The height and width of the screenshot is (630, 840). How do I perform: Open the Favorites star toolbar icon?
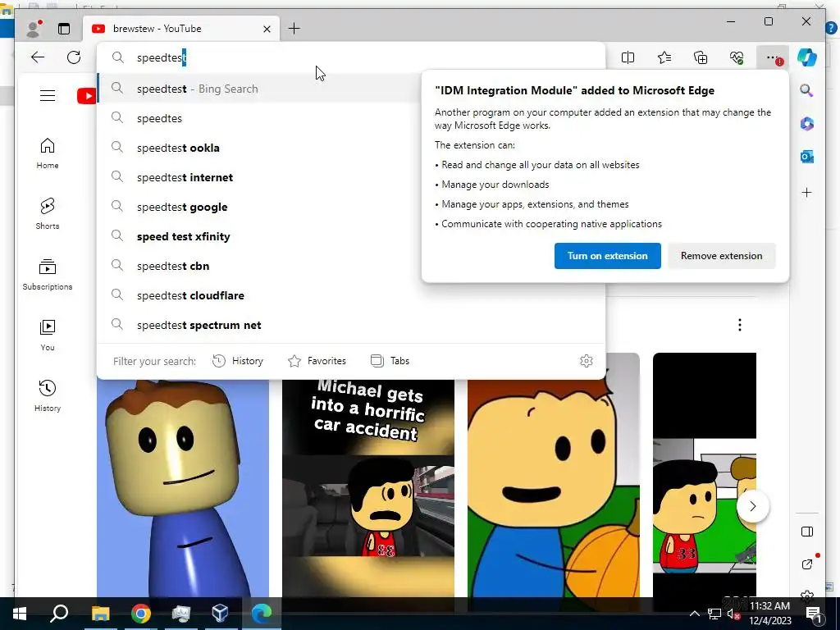[x=664, y=57]
